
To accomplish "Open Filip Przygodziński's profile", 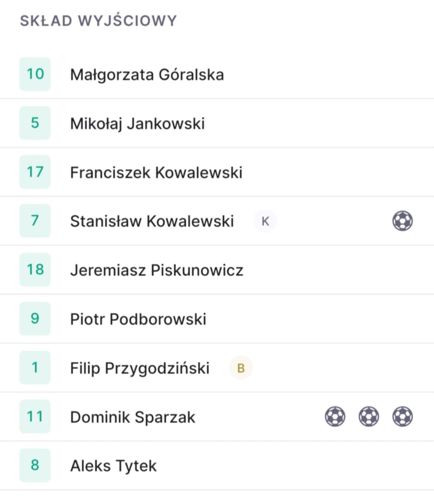I will click(217, 368).
